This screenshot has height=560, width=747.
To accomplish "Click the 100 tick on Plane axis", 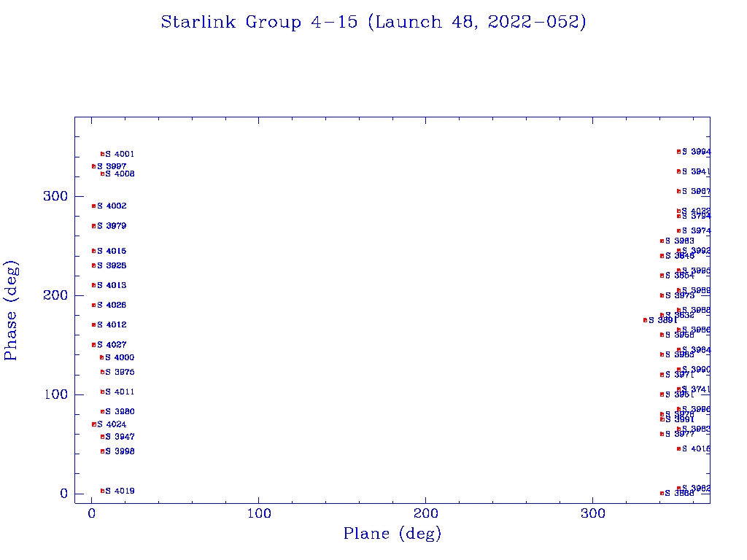I will (259, 513).
